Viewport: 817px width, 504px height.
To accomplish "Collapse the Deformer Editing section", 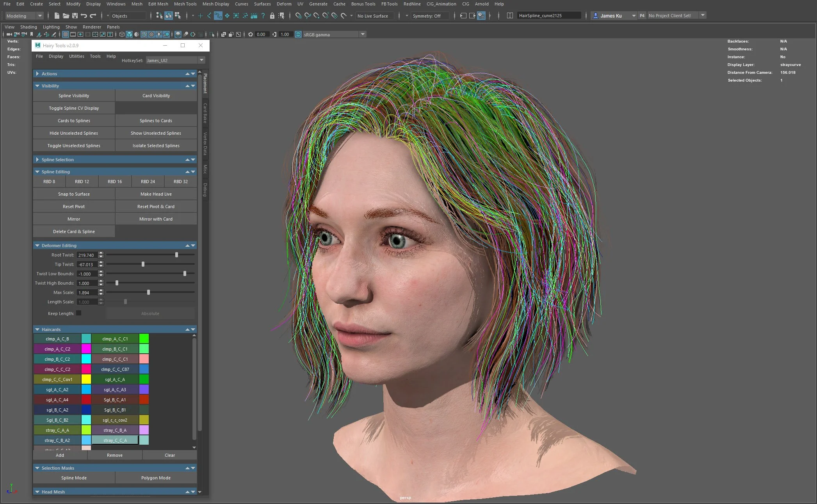I will [x=37, y=246].
